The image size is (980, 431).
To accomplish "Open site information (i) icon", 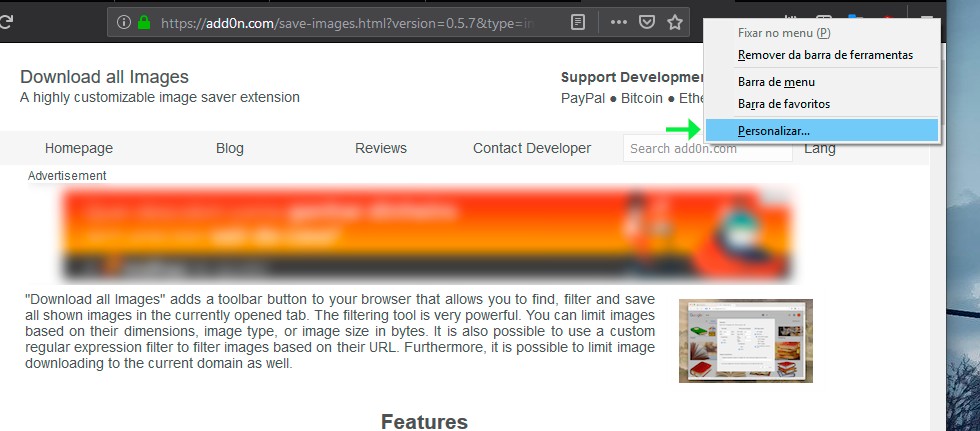I will point(124,22).
